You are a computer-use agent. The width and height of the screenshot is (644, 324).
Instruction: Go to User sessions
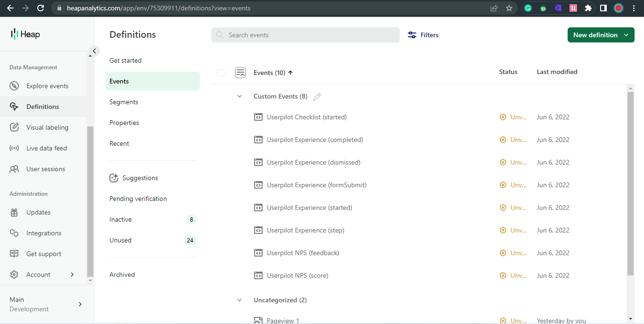pyautogui.click(x=46, y=169)
